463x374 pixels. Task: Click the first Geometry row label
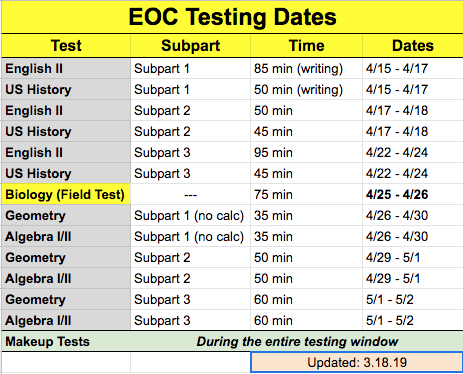tap(66, 215)
